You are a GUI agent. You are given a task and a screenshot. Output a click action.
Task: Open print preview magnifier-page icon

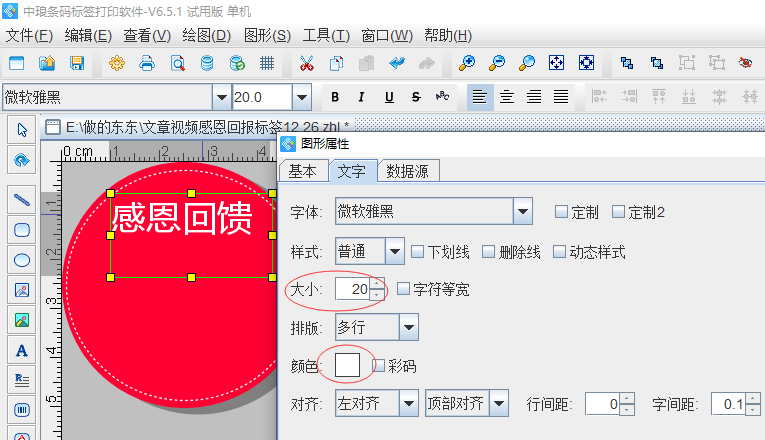coord(178,63)
